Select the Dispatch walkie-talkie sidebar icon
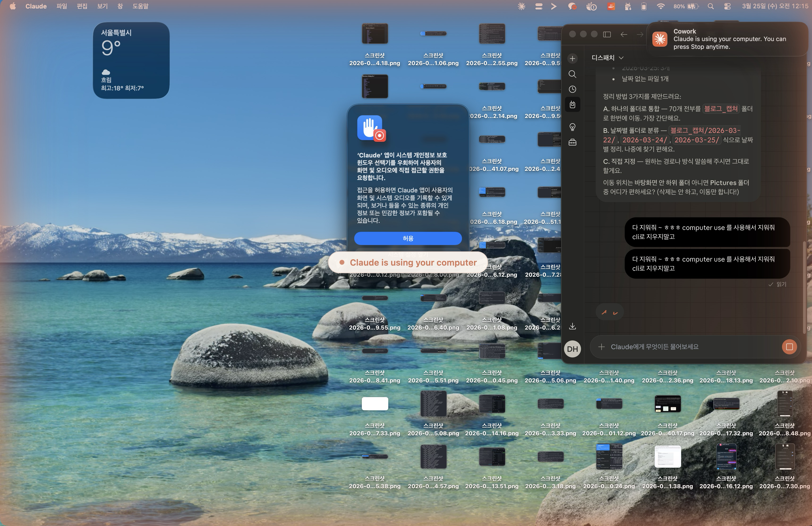Viewport: 812px width, 526px height. click(x=573, y=105)
